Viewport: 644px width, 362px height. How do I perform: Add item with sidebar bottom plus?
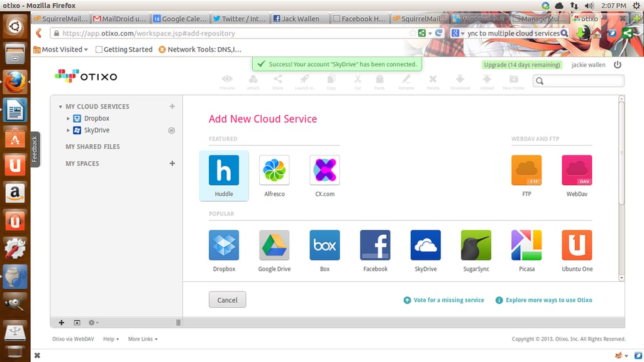(61, 322)
